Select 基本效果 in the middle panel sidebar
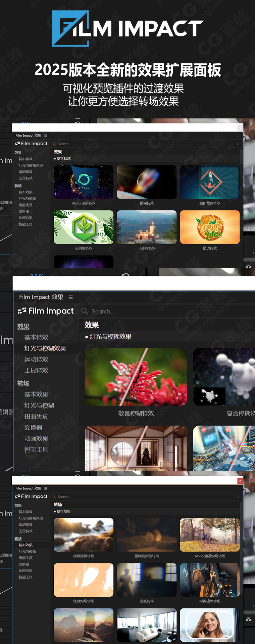 click(36, 394)
